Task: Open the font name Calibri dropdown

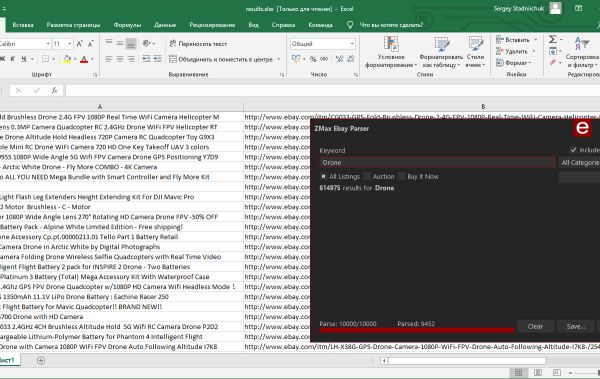Action: 48,44
